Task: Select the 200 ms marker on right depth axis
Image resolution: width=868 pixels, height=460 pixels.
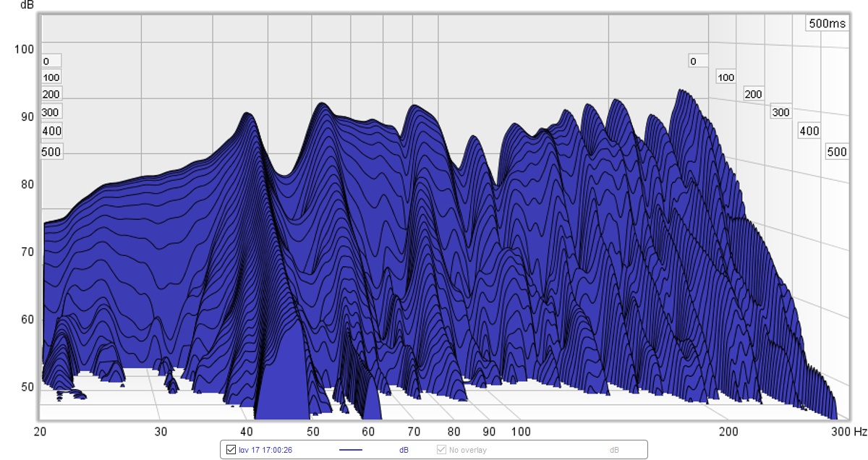Action: click(754, 94)
